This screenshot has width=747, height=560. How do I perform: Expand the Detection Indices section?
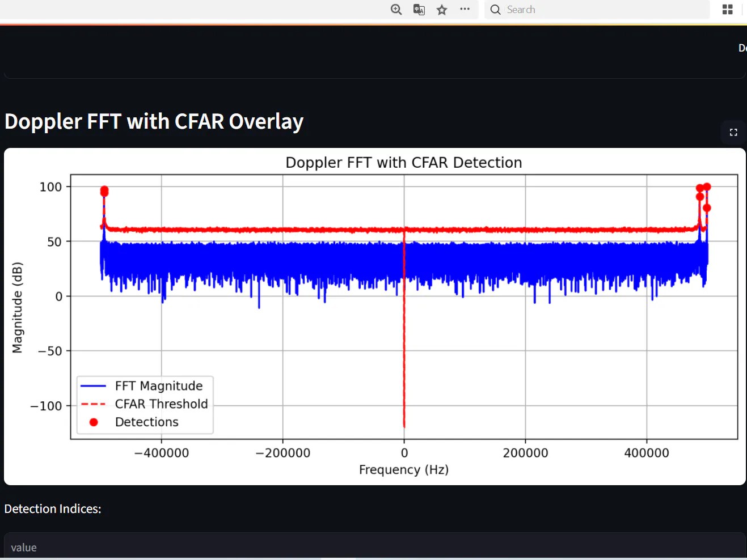coord(53,508)
